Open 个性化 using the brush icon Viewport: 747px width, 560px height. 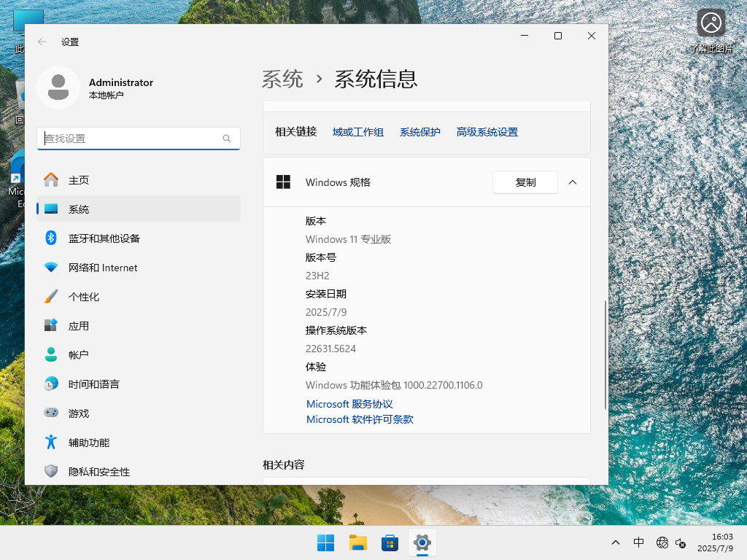click(x=51, y=297)
